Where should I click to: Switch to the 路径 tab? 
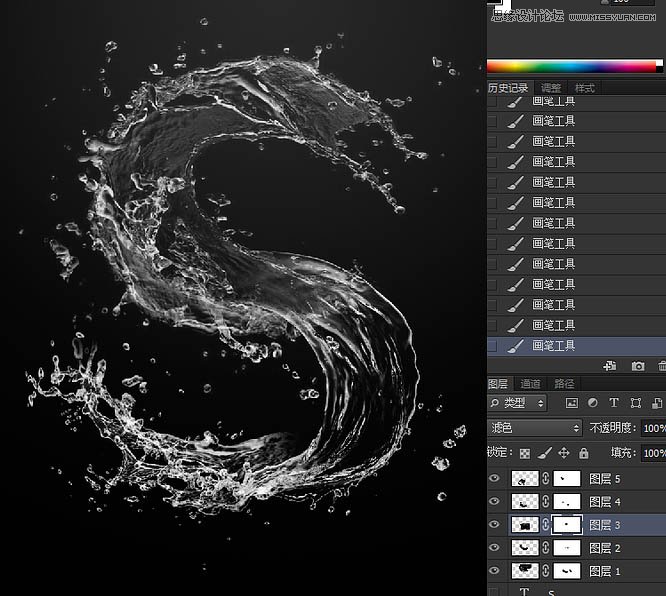(564, 384)
